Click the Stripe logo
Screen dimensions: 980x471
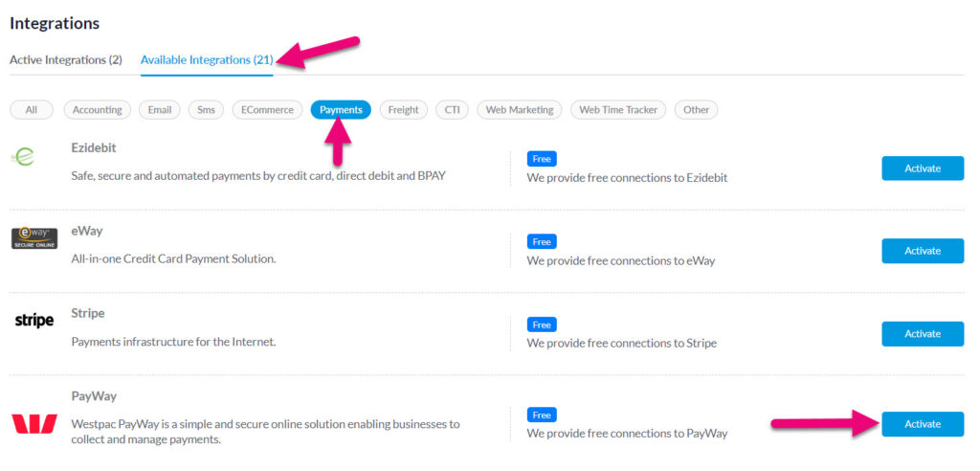tap(34, 321)
